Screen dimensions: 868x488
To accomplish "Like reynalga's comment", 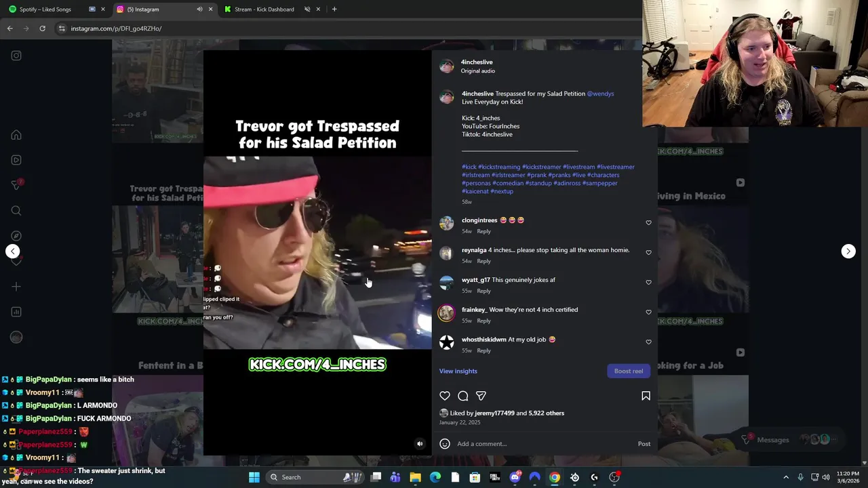I will (648, 253).
